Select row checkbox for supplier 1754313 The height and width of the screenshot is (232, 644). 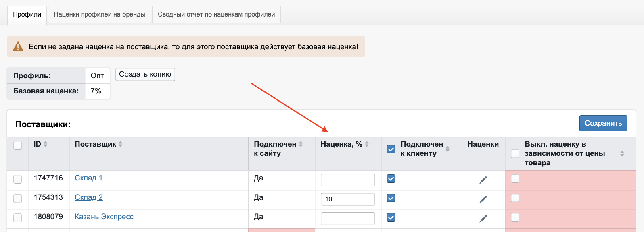pos(18,198)
